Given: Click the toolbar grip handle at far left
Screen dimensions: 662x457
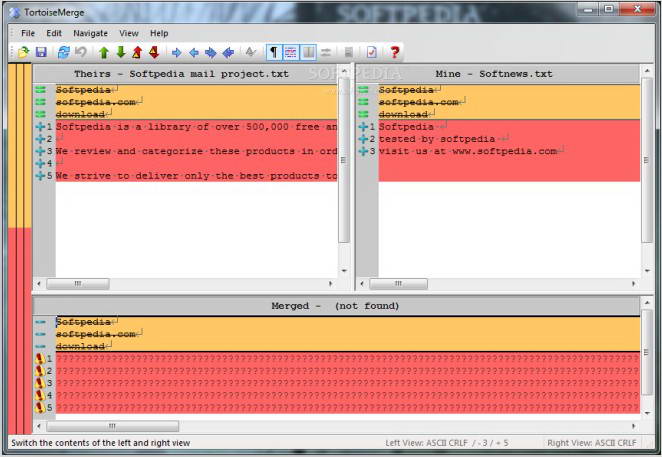Looking at the screenshot, I should [12, 52].
